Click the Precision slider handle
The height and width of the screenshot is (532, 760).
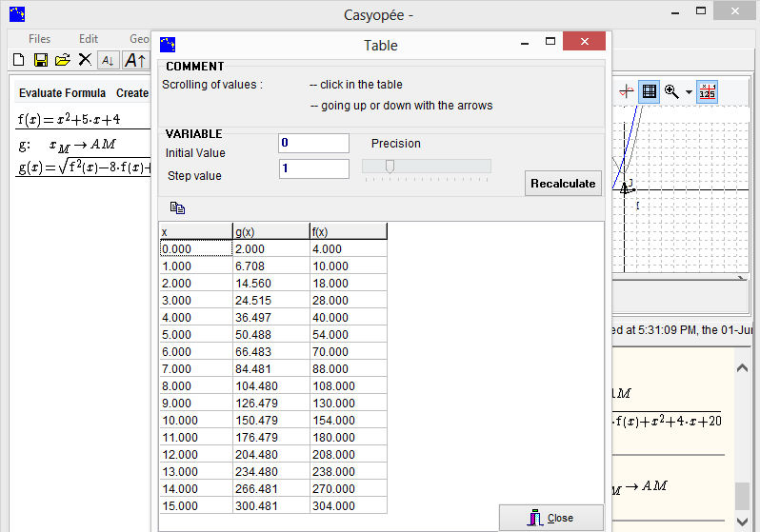click(x=390, y=167)
